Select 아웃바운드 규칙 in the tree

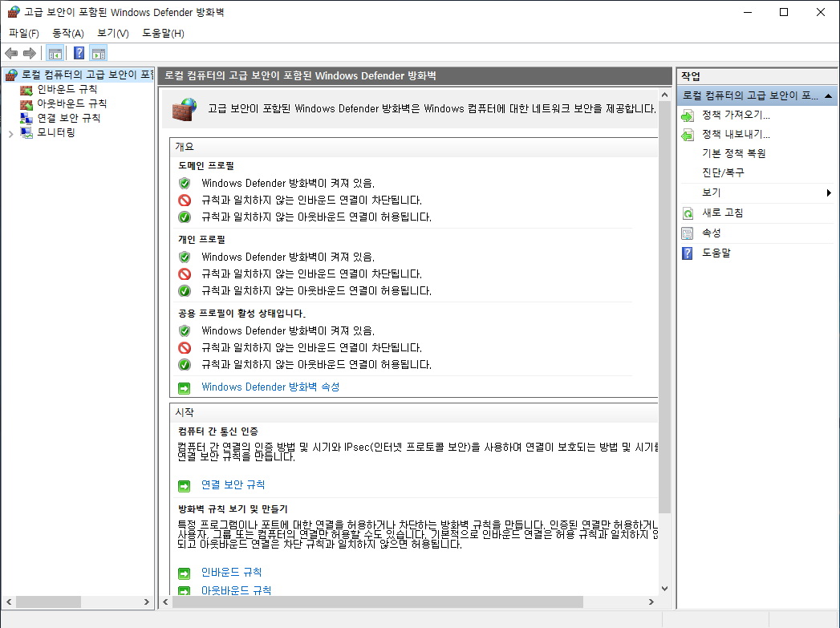pos(71,103)
